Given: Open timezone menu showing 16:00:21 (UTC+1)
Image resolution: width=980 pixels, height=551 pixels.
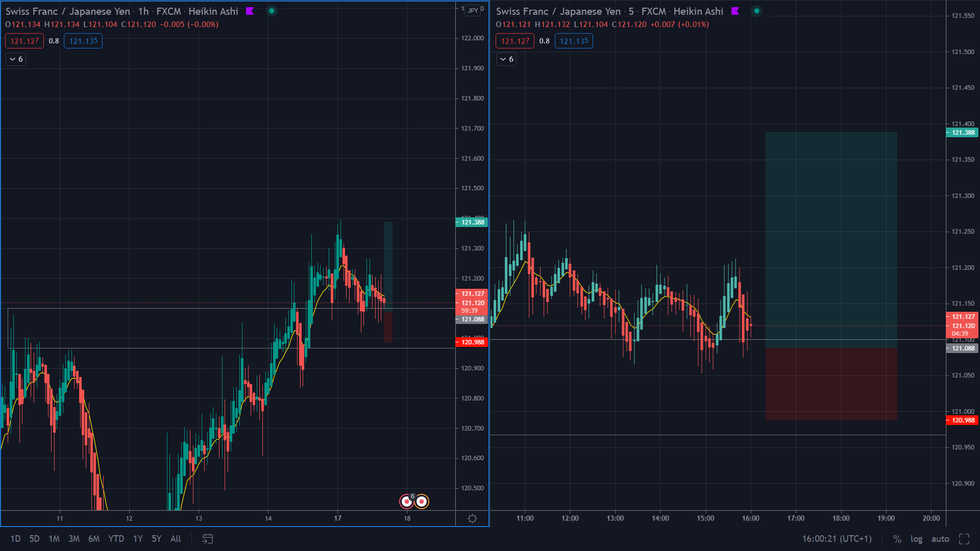Looking at the screenshot, I should click(x=837, y=539).
